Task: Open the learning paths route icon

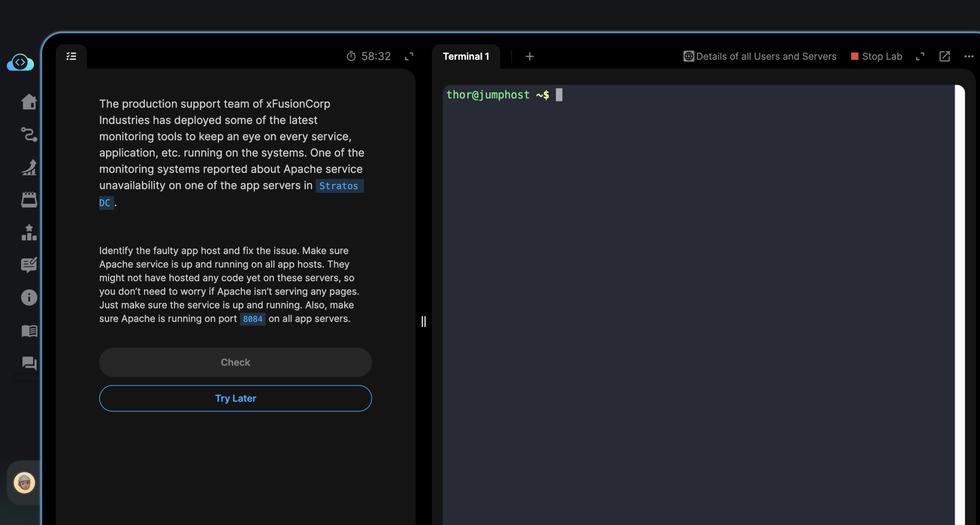Action: coord(29,134)
